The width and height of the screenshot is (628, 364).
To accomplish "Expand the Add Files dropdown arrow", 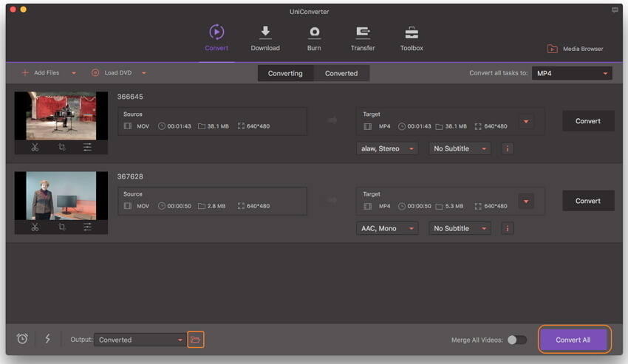I will pyautogui.click(x=74, y=73).
